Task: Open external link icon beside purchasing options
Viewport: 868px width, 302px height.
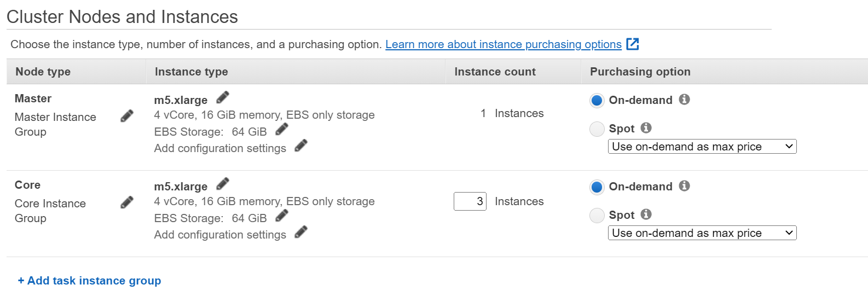Action: coord(633,44)
